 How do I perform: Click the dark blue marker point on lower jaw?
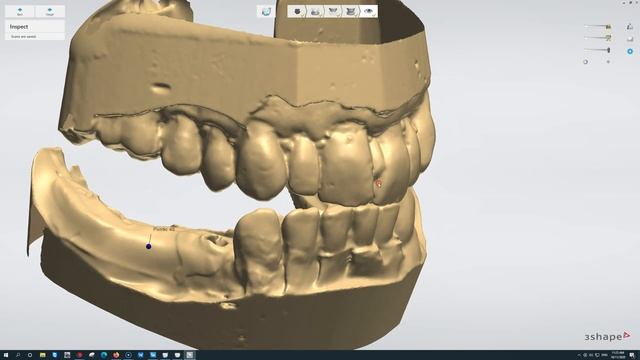coord(149,246)
